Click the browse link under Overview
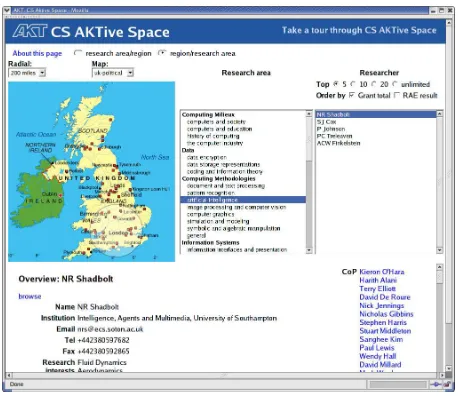 coord(30,296)
